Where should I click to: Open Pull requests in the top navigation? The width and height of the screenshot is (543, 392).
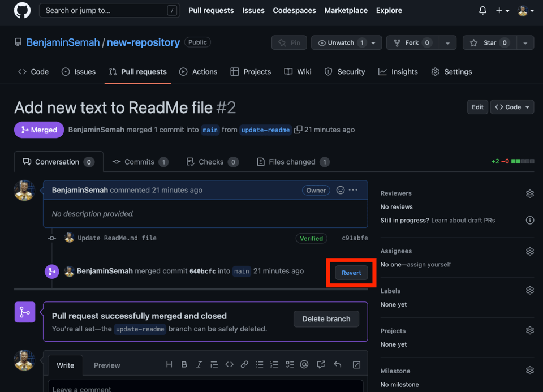[211, 10]
